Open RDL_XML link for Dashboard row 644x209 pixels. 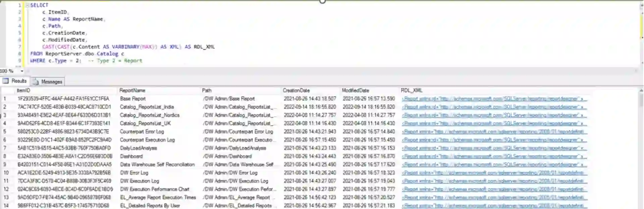tap(494, 156)
